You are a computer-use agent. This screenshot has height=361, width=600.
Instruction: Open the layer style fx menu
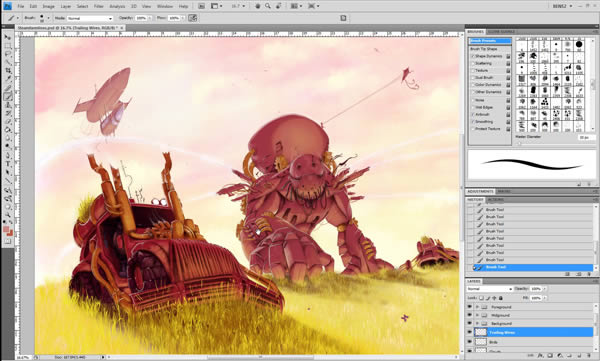pos(540,356)
